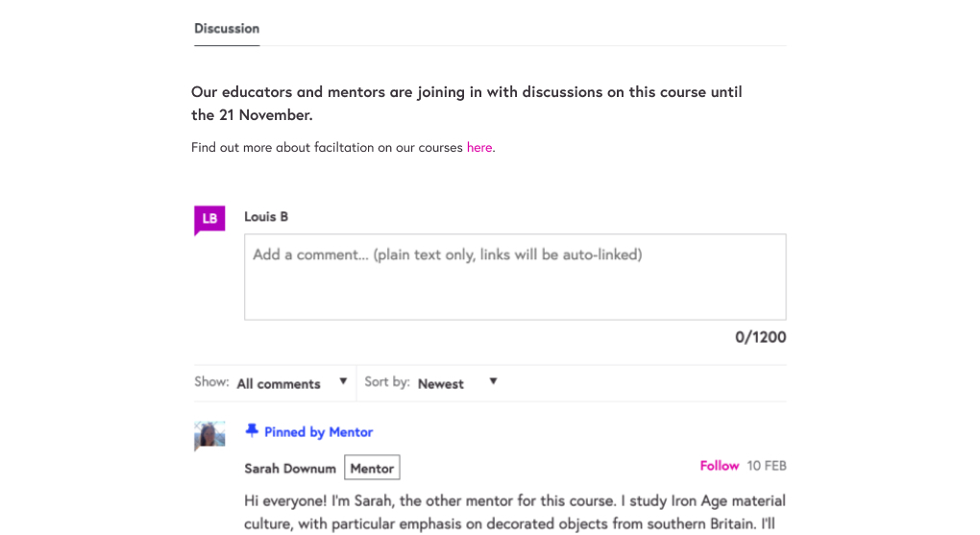The height and width of the screenshot is (535, 980).
Task: Follow Sarah Downum
Action: (719, 466)
